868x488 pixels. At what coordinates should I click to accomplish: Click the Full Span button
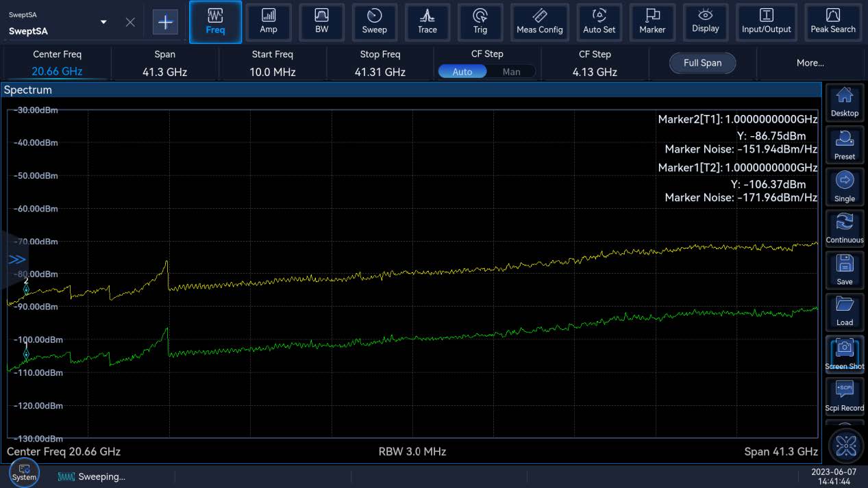[x=702, y=63]
